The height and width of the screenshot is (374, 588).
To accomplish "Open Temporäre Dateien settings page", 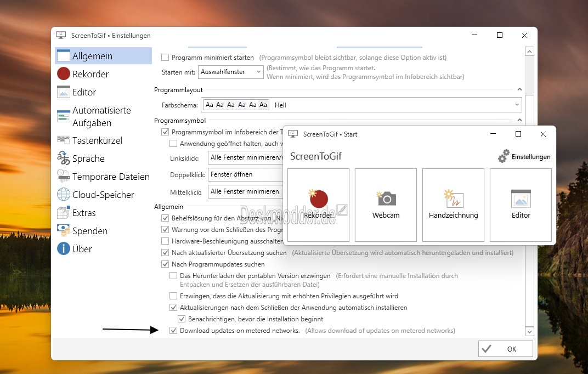I will (x=103, y=176).
